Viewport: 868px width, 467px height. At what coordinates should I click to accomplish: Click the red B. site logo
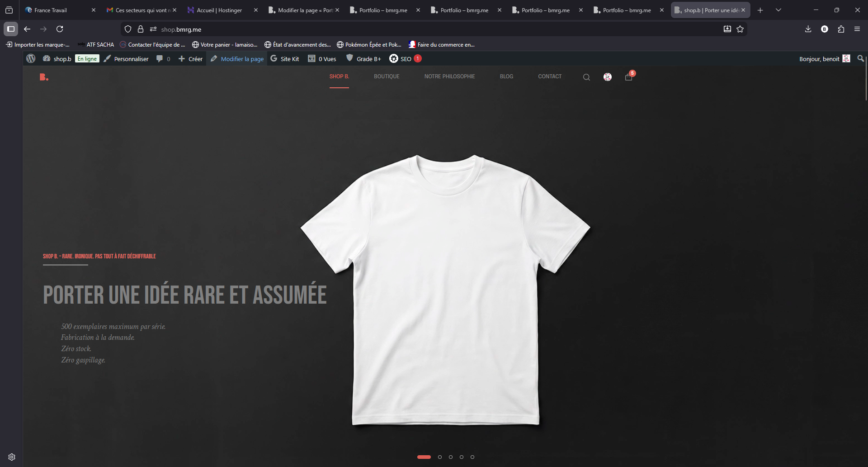pos(44,77)
